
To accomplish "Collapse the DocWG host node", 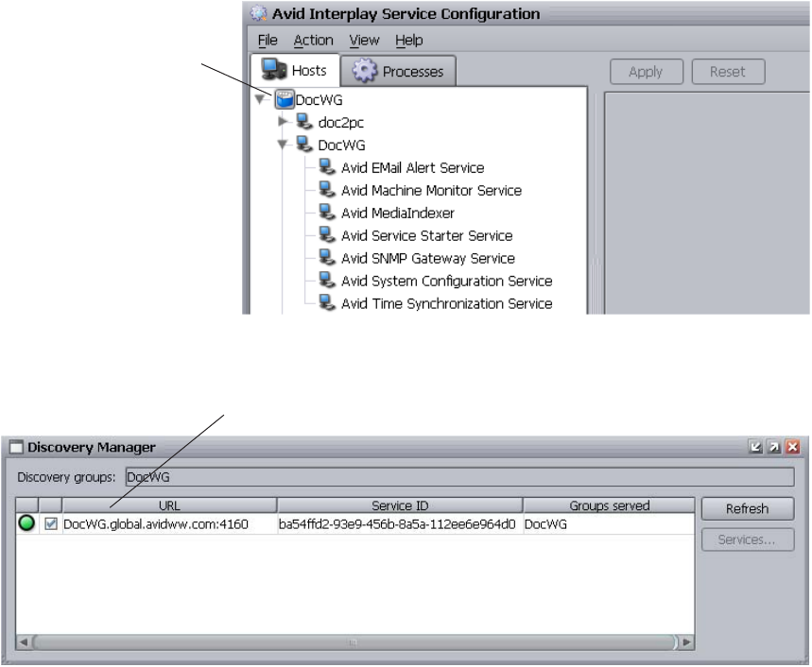I will (283, 145).
